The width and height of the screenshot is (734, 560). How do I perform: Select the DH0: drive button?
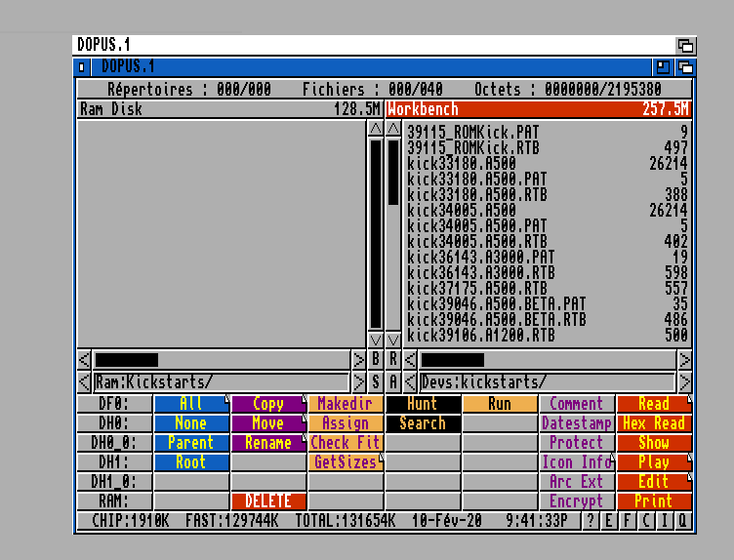114,422
